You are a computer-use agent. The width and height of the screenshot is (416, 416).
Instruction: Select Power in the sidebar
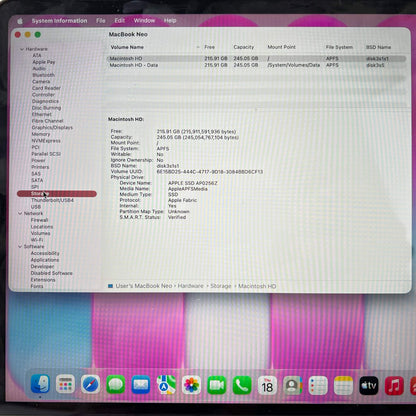click(x=38, y=160)
